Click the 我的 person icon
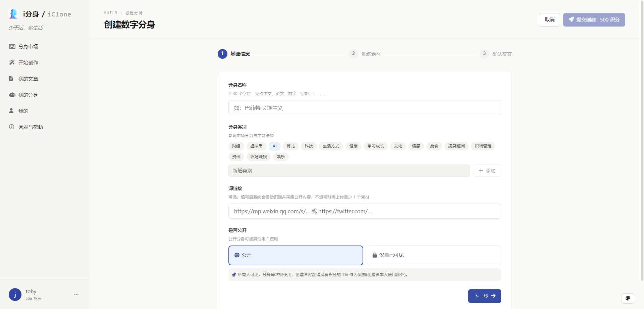Viewport: 644px width, 309px height. 11,111
